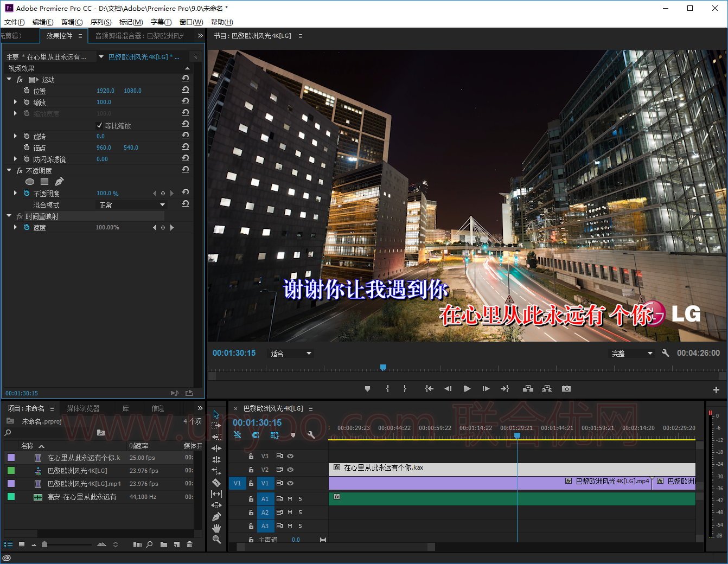
Task: Click the Automate to Sequence icon
Action: 137,544
